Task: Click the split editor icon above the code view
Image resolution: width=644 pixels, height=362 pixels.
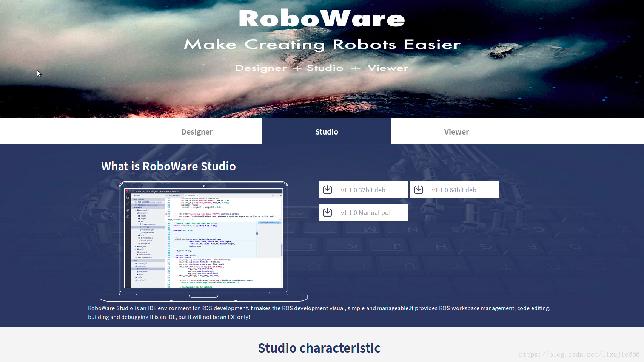Action: coord(277,196)
